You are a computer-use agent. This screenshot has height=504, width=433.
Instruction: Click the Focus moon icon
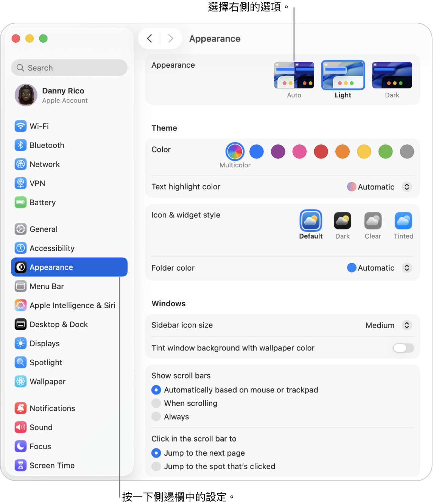click(x=20, y=446)
